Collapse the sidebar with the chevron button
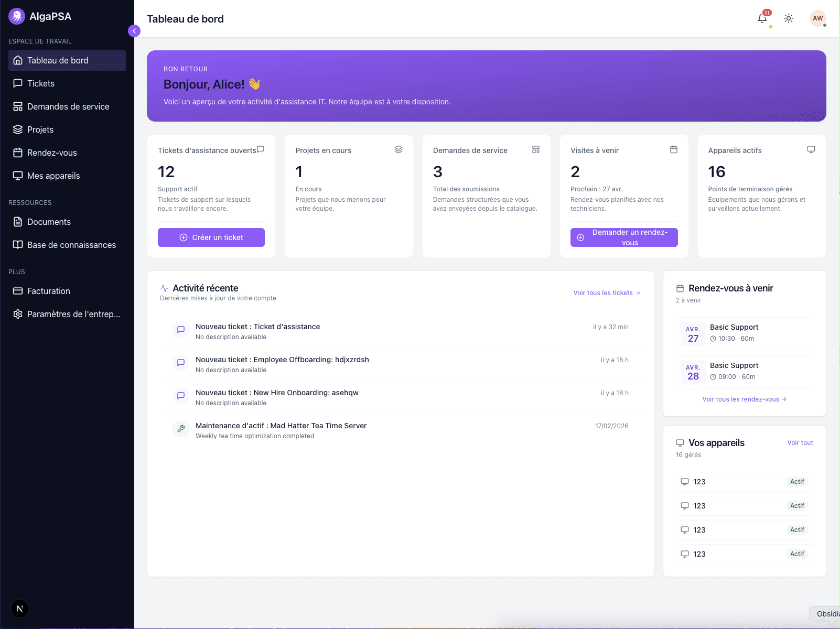The image size is (840, 629). (134, 31)
